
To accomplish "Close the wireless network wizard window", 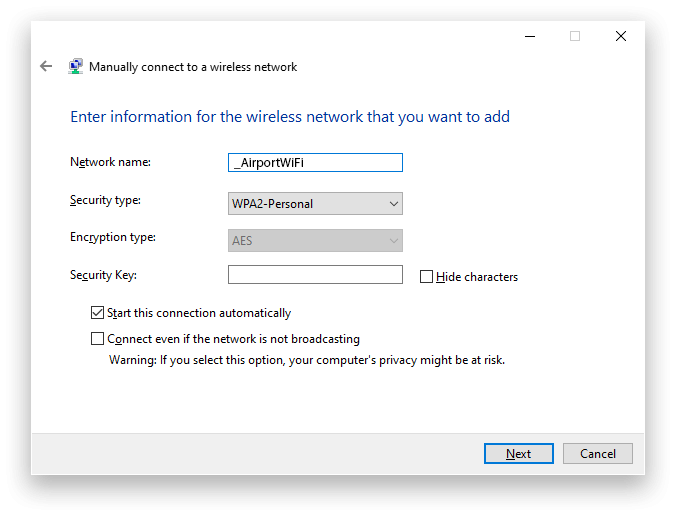I will (x=621, y=36).
